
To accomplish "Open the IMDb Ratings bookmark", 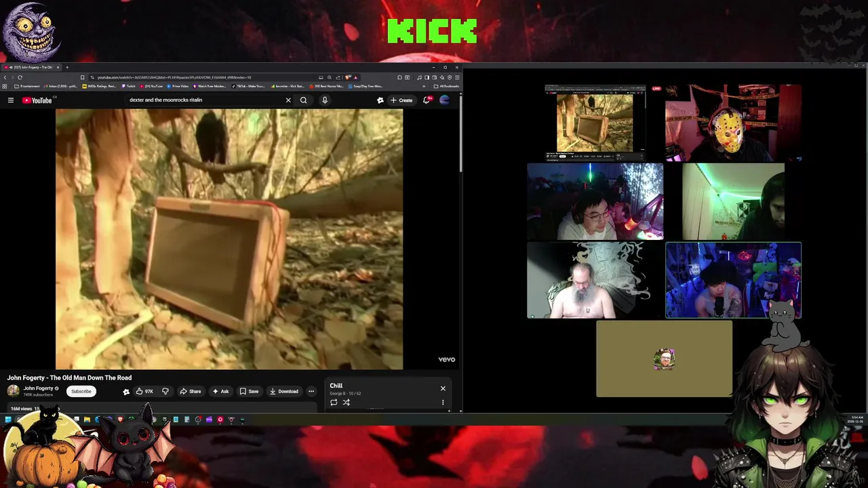I will tap(99, 86).
